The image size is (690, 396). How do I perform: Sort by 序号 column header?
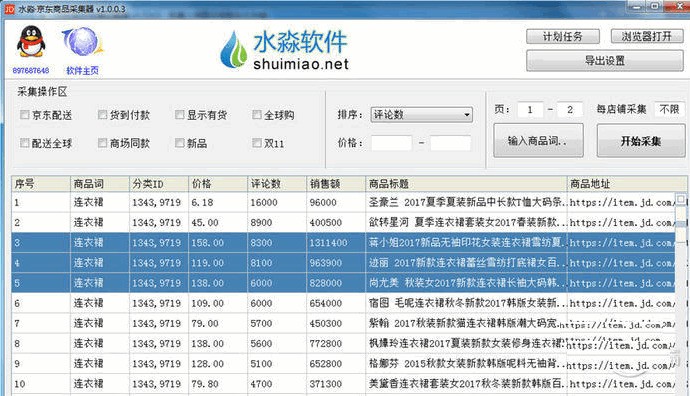pos(41,184)
